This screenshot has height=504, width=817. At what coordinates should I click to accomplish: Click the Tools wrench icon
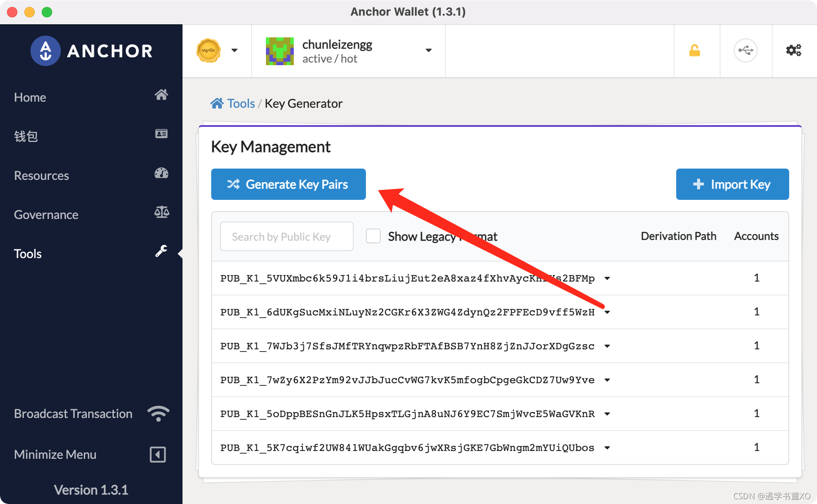[161, 251]
